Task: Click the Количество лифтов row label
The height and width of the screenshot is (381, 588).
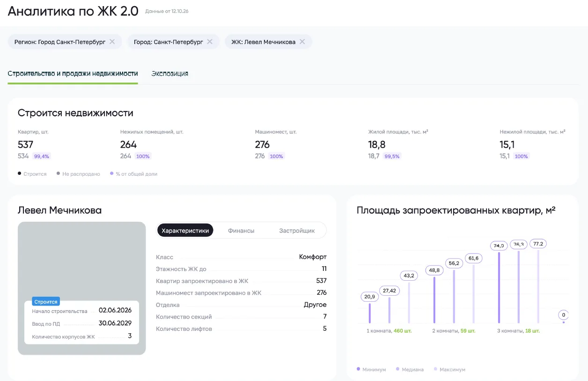Action: (184, 329)
